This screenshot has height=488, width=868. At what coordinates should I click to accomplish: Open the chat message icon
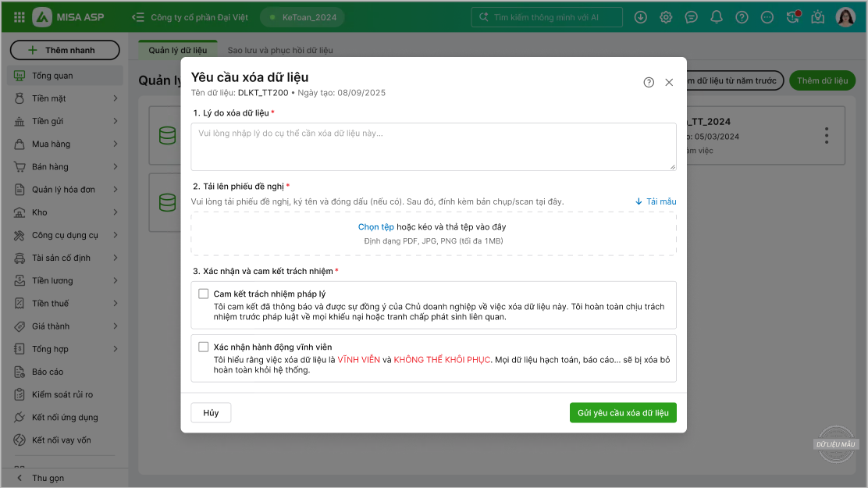pos(691,17)
